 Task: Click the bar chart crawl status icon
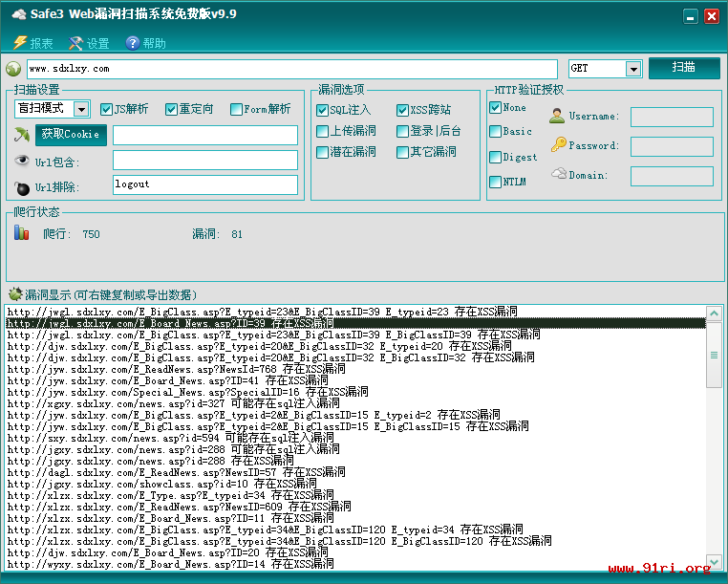coord(21,232)
